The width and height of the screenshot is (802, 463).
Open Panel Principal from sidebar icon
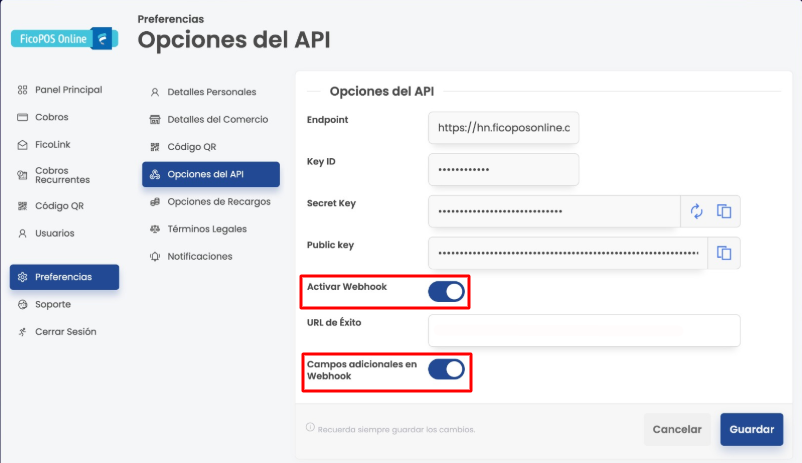click(x=23, y=90)
